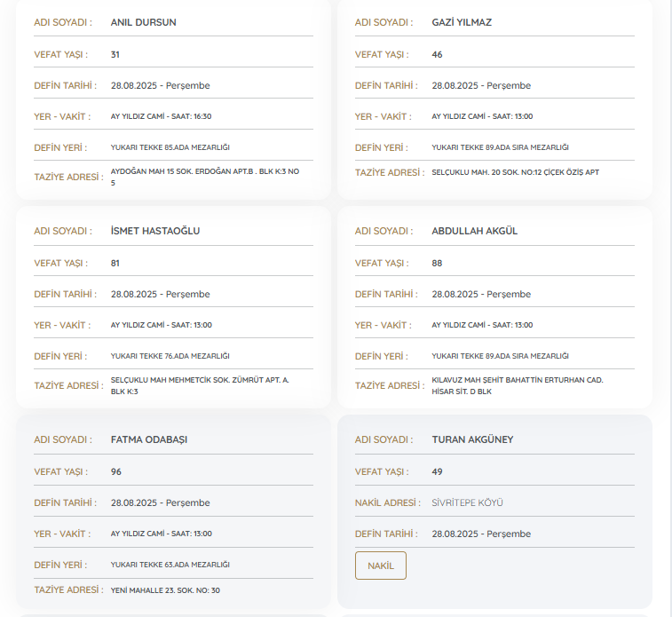Viewport: 672px width, 617px height.
Task: Click the SELÇUKLU MAH MEHMETÇİK SOK. address
Action: point(199,384)
